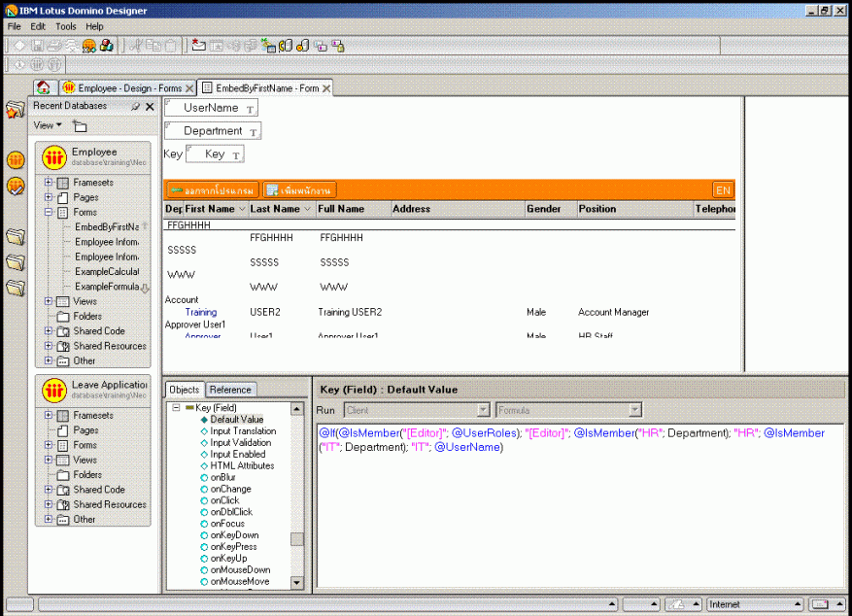This screenshot has height=616, width=852.
Task: Click the toolbar icon with yellow brackets document
Action: click(x=286, y=47)
